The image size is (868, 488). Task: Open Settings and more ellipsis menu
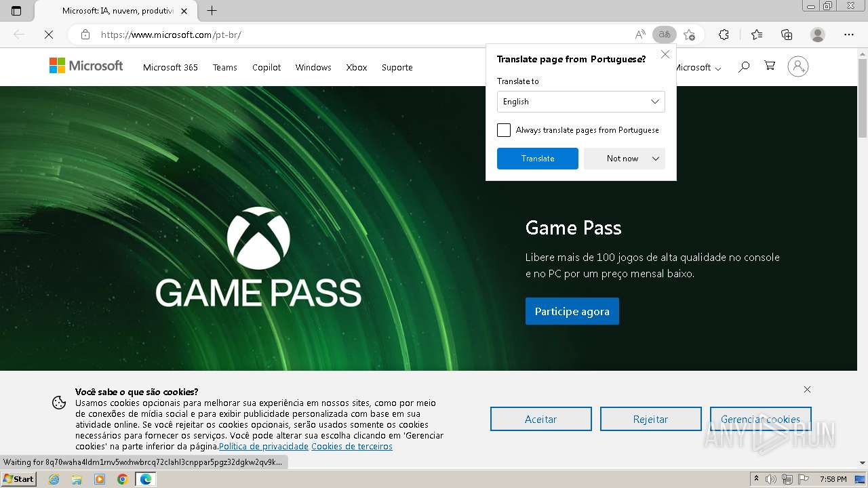tap(849, 35)
